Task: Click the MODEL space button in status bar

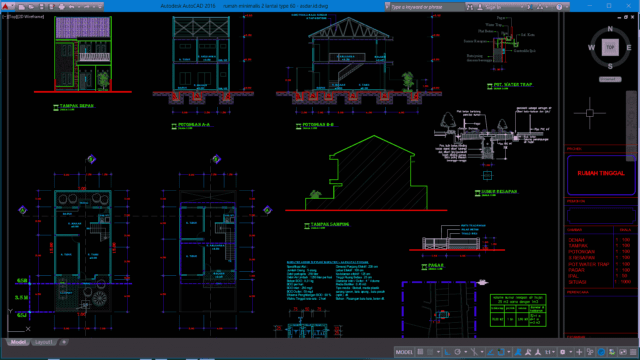Action: [404, 352]
